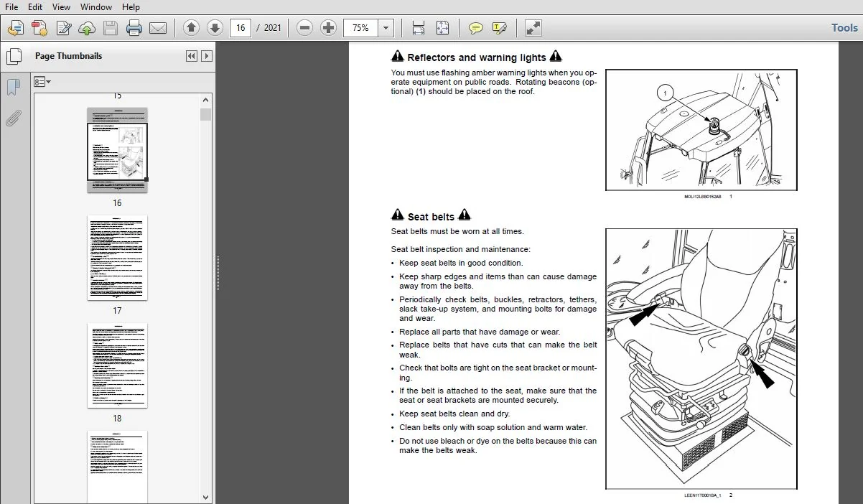Open the View menu
Screen dimensions: 863x504
[62, 7]
